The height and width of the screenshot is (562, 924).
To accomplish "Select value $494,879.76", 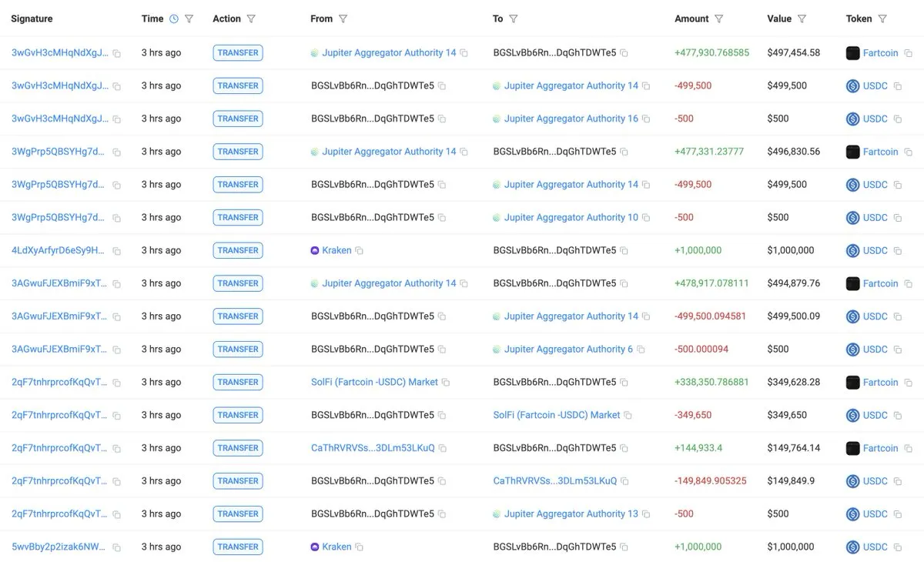I will pos(794,283).
